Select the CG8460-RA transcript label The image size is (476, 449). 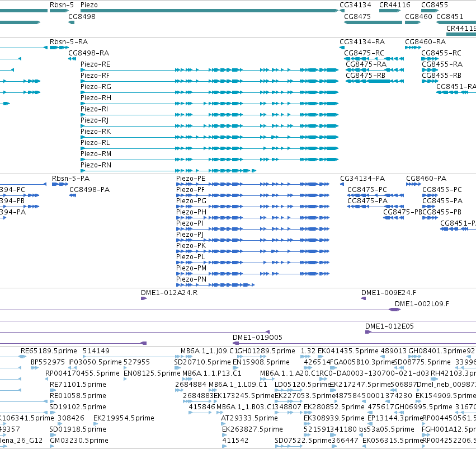click(x=425, y=42)
